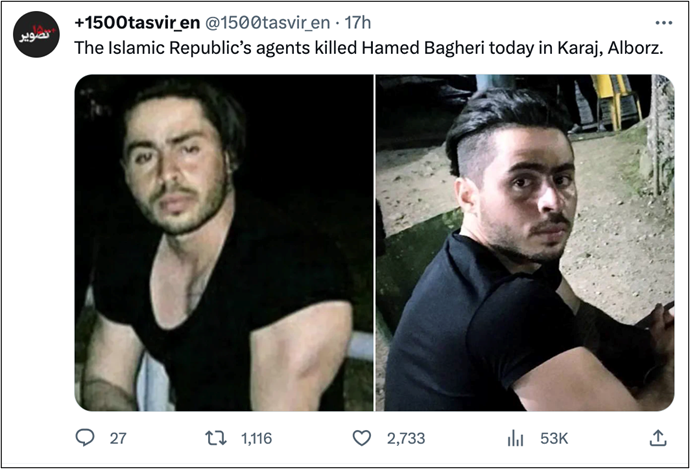Click the retweet count 1,116

tap(257, 438)
